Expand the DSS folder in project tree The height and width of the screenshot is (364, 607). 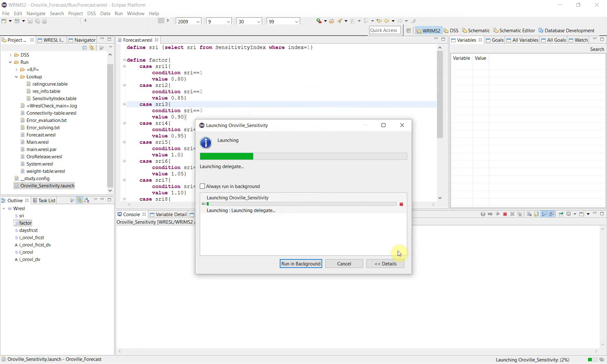click(x=10, y=55)
